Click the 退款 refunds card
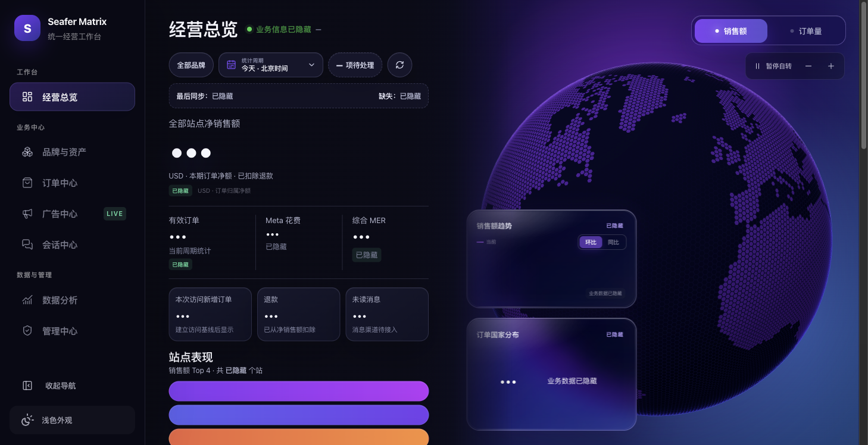Viewport: 868px width, 445px height. tap(299, 315)
